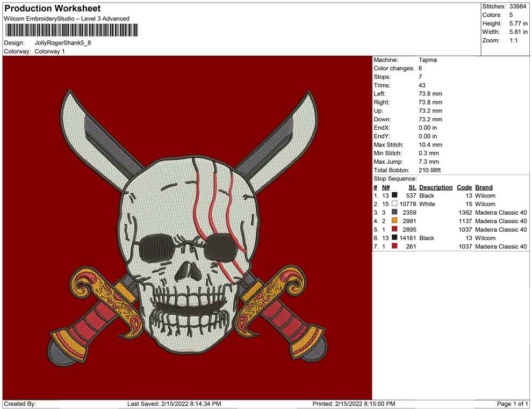Click the Min Stitch value '0.3 mm'
The image size is (532, 409).
[x=428, y=153]
